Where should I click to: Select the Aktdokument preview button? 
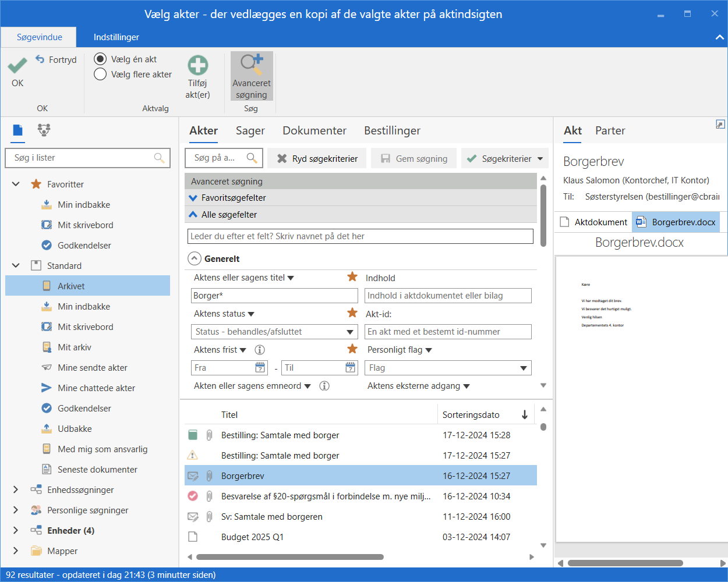click(593, 222)
